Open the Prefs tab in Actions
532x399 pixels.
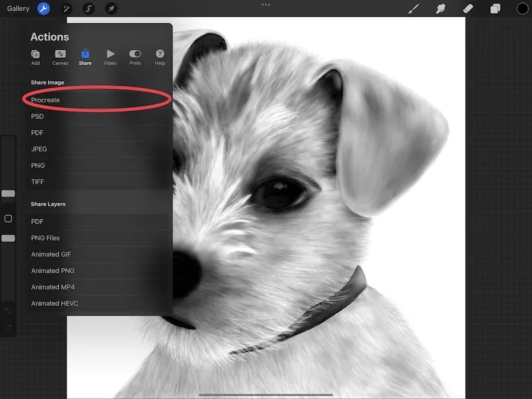135,57
